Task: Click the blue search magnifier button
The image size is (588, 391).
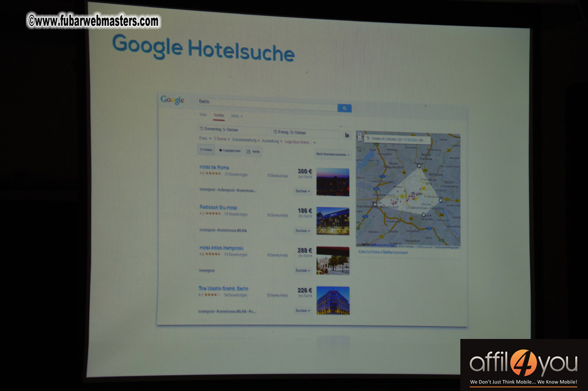Action: (344, 108)
